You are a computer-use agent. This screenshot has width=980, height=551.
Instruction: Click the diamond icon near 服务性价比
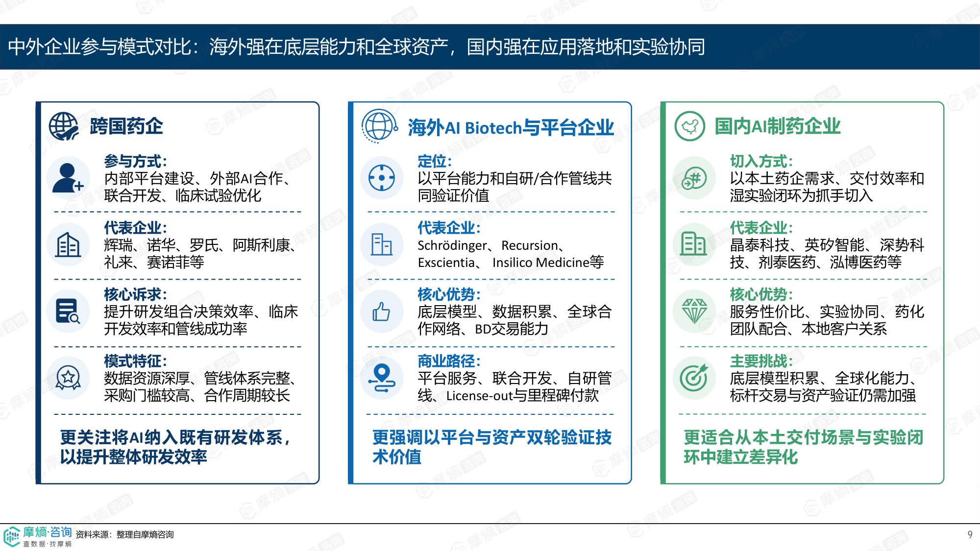pyautogui.click(x=694, y=311)
